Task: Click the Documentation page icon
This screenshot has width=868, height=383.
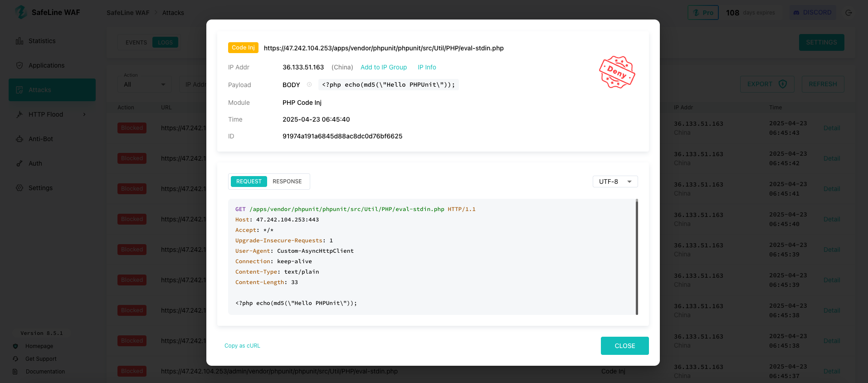Action: click(x=15, y=372)
